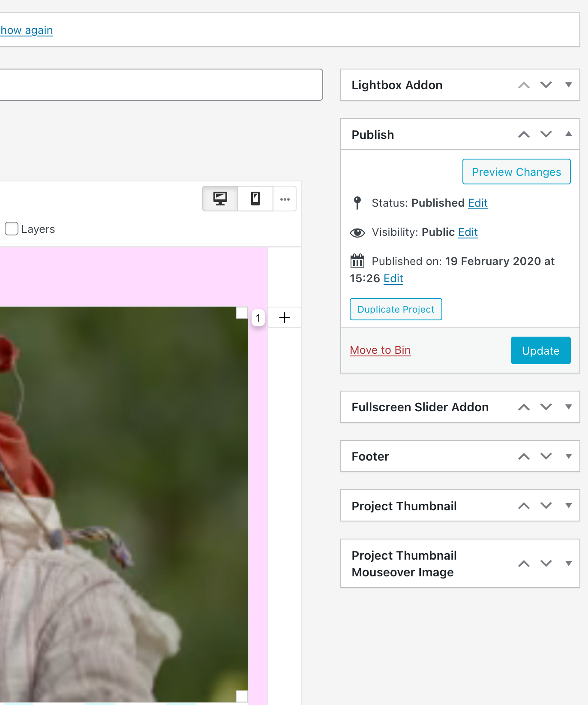Click the row number 1 badge
This screenshot has width=588, height=705.
(x=258, y=318)
